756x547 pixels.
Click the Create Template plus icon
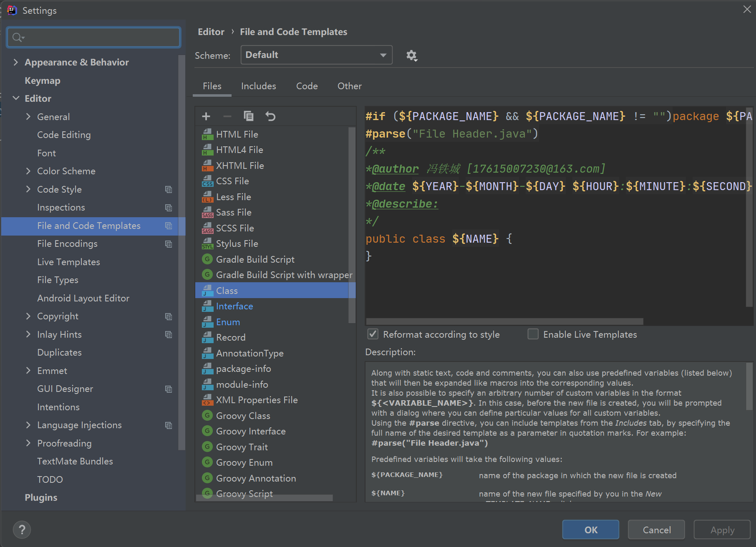pyautogui.click(x=206, y=116)
